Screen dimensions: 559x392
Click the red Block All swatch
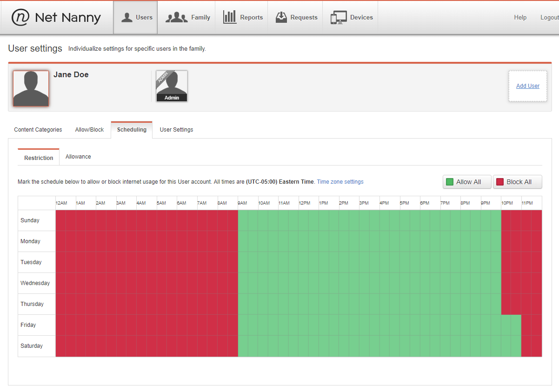pos(500,182)
